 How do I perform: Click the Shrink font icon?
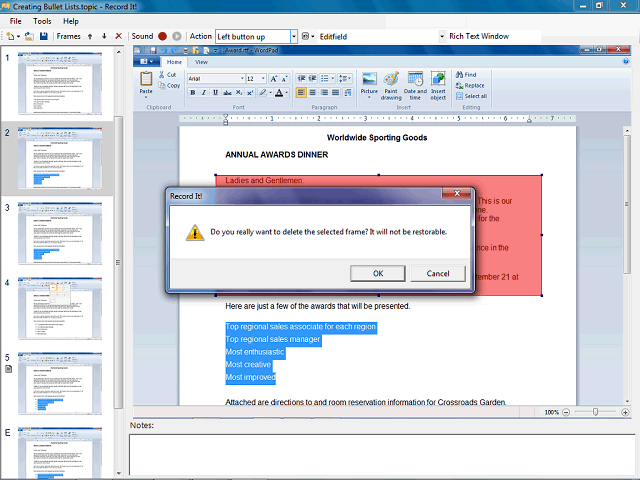[x=284, y=78]
